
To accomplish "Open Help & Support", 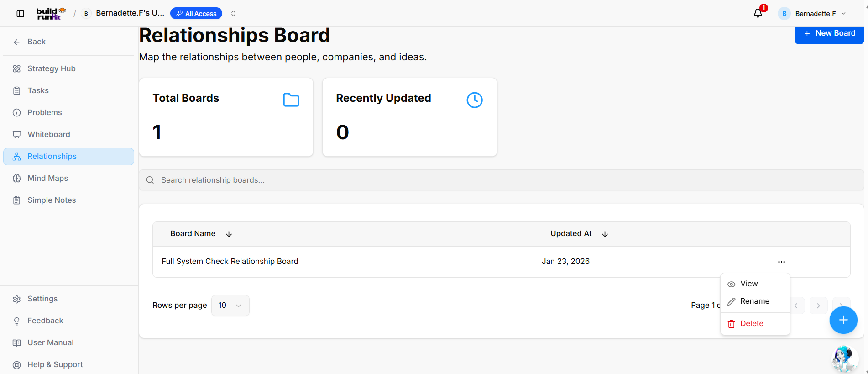I will pos(68,364).
